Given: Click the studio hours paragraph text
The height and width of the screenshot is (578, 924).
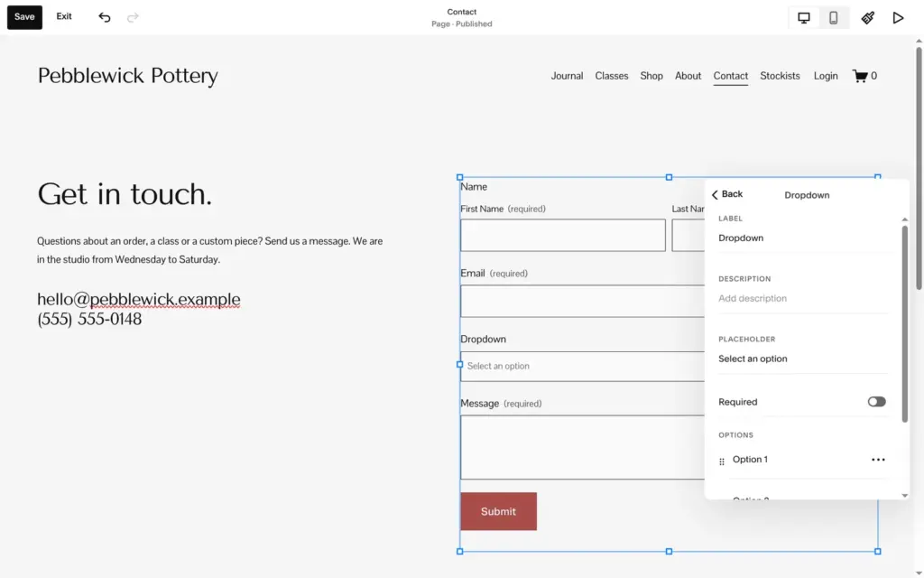Looking at the screenshot, I should point(209,250).
